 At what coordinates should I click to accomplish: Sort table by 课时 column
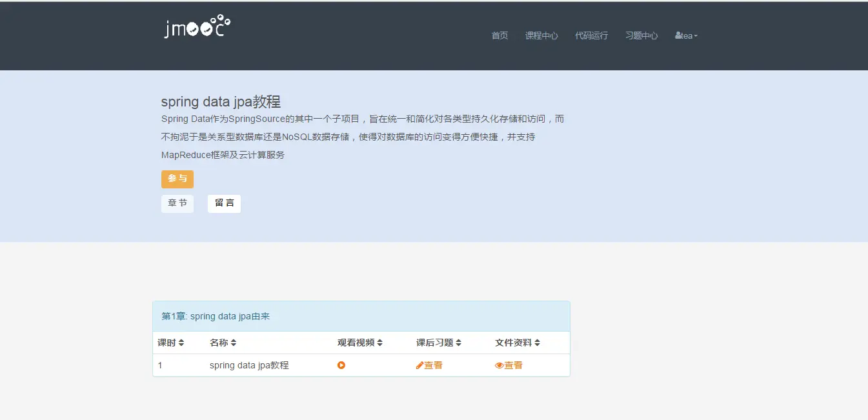[x=171, y=343]
